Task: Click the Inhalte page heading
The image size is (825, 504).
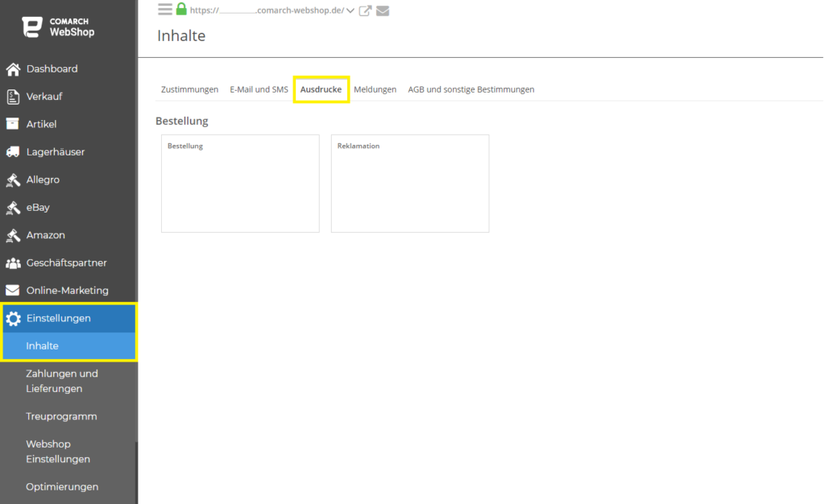Action: tap(181, 35)
